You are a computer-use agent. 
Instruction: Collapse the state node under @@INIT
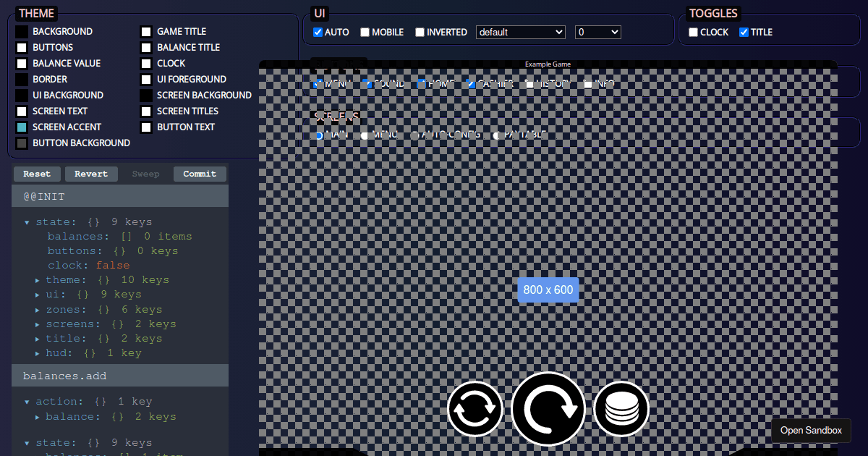tap(27, 221)
